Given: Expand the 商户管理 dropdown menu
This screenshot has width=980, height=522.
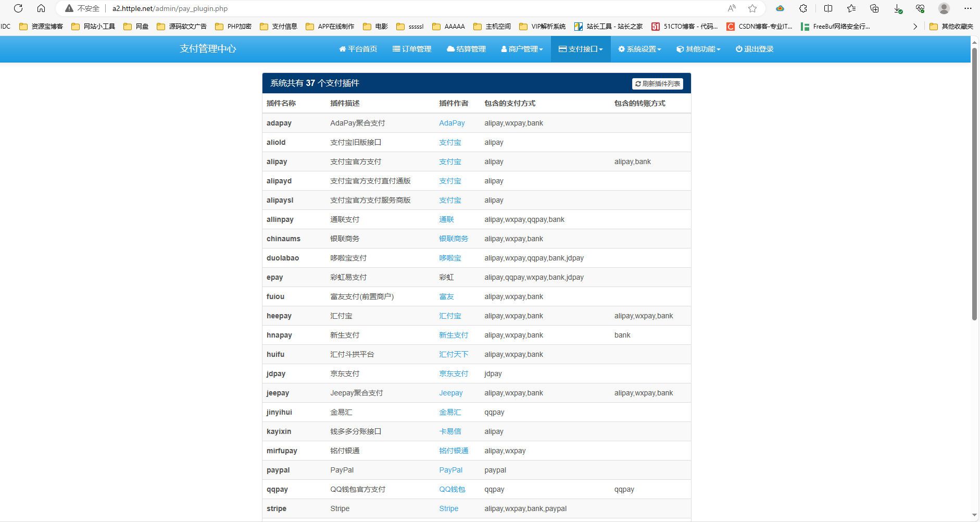Looking at the screenshot, I should [x=522, y=49].
